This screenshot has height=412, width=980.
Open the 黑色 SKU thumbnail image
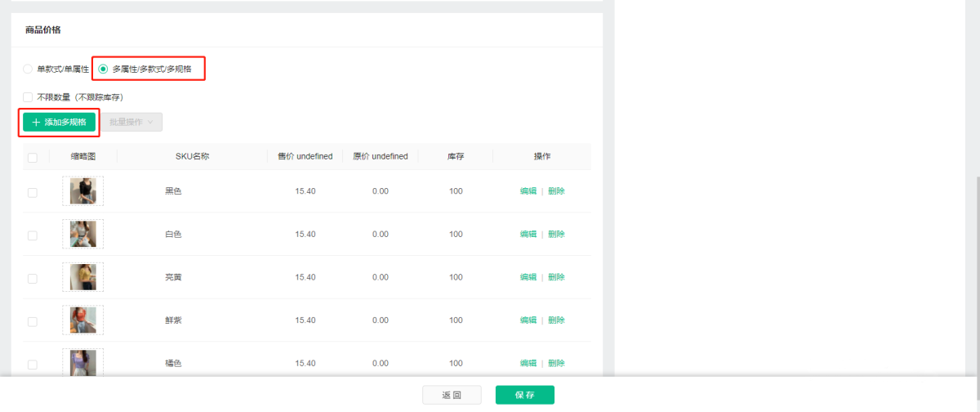[x=82, y=191]
